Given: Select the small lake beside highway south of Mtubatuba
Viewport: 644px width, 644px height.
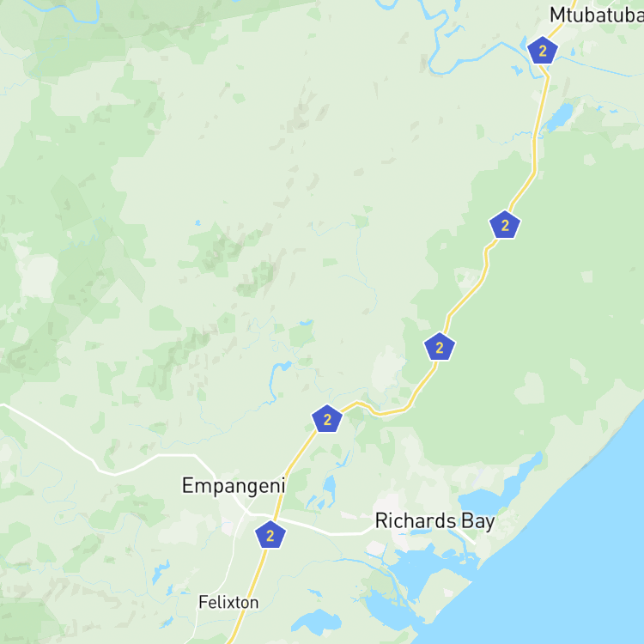Looking at the screenshot, I should tap(559, 115).
